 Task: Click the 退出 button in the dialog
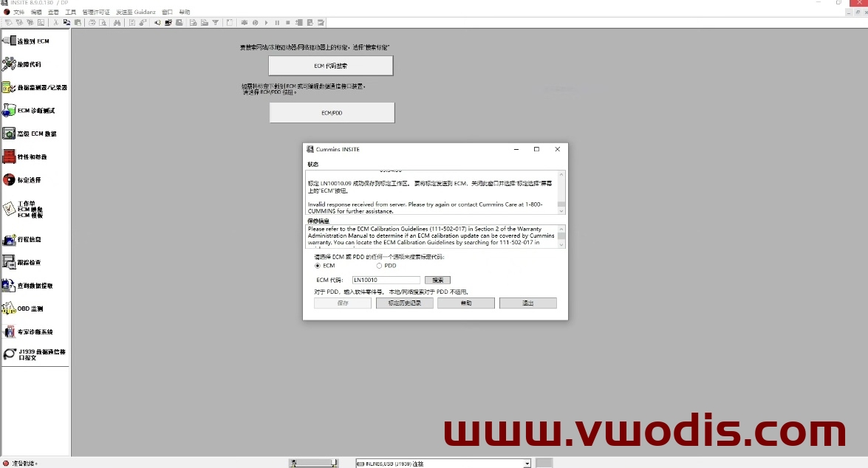click(x=528, y=303)
